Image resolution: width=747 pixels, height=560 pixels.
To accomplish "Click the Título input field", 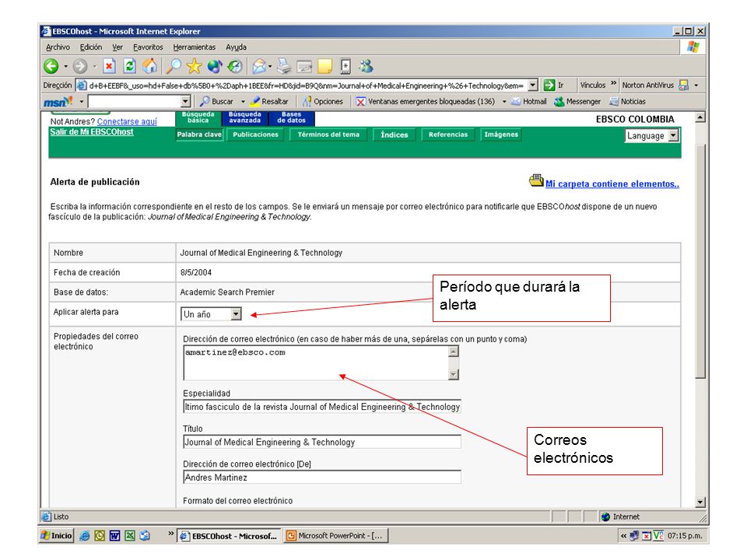I will click(x=322, y=442).
